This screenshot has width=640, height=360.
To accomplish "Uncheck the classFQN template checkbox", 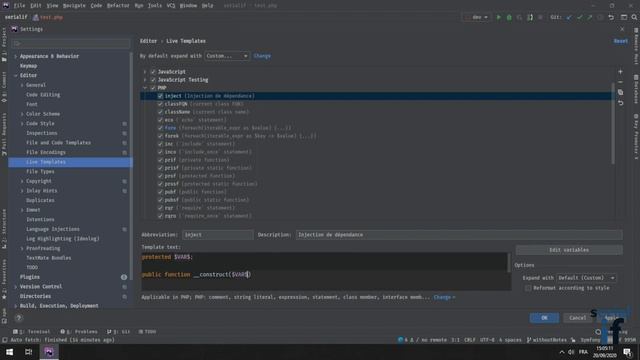I will [160, 104].
